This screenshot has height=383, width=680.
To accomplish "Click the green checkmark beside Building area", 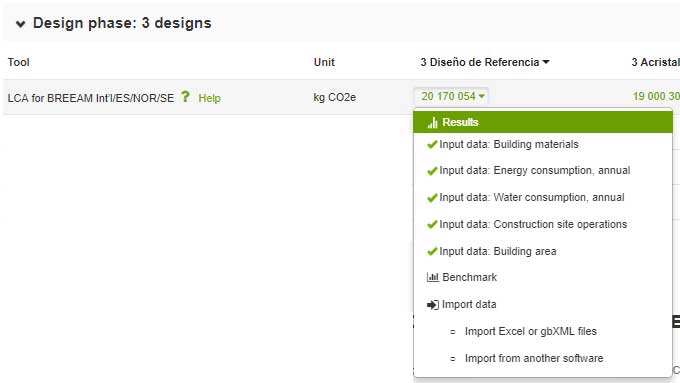I will [432, 252].
